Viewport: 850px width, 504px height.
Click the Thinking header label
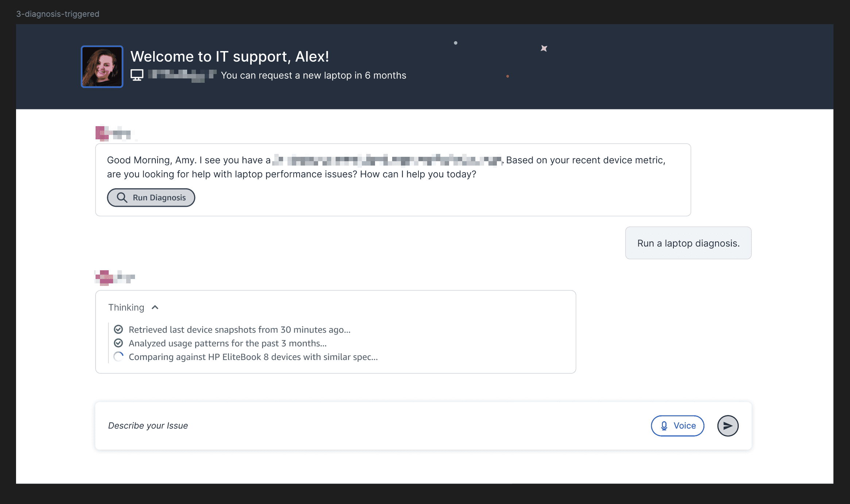126,307
